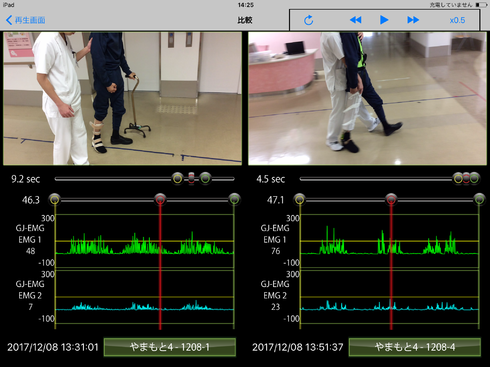Screen dimensions: 490x367
Task: Click left EMG 1 value 48
Action: [31, 251]
